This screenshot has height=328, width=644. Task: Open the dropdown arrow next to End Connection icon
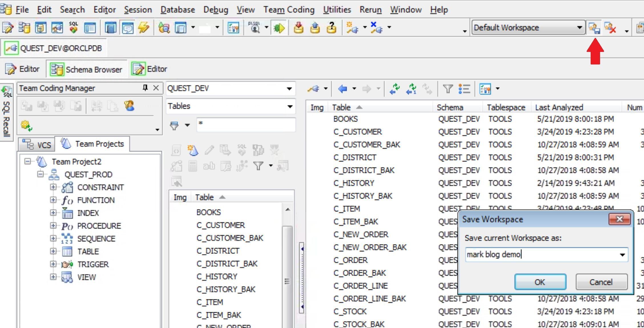[x=389, y=27]
